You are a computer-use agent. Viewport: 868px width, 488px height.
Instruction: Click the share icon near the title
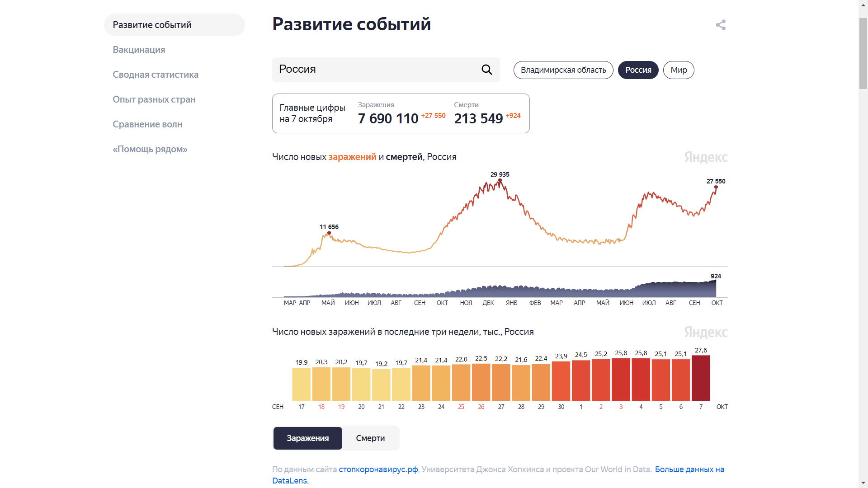tap(721, 25)
